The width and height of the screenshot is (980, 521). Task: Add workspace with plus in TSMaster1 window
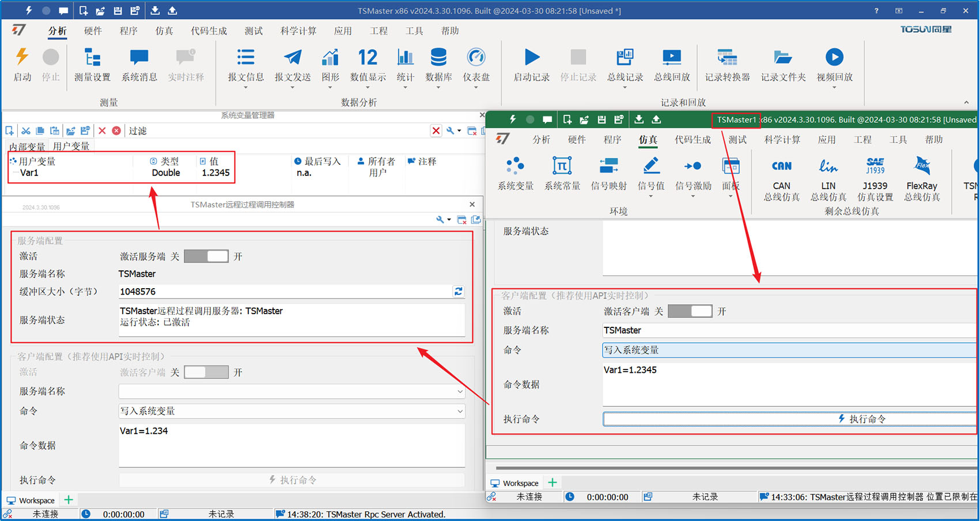553,482
